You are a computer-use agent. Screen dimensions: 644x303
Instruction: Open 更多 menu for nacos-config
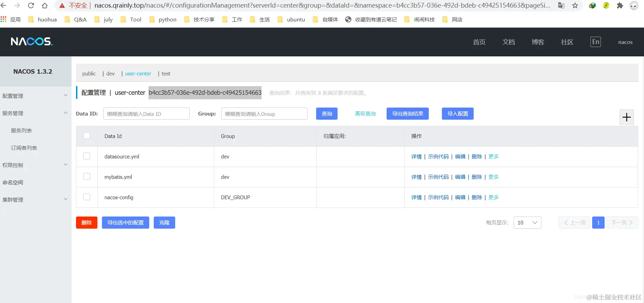coord(493,197)
